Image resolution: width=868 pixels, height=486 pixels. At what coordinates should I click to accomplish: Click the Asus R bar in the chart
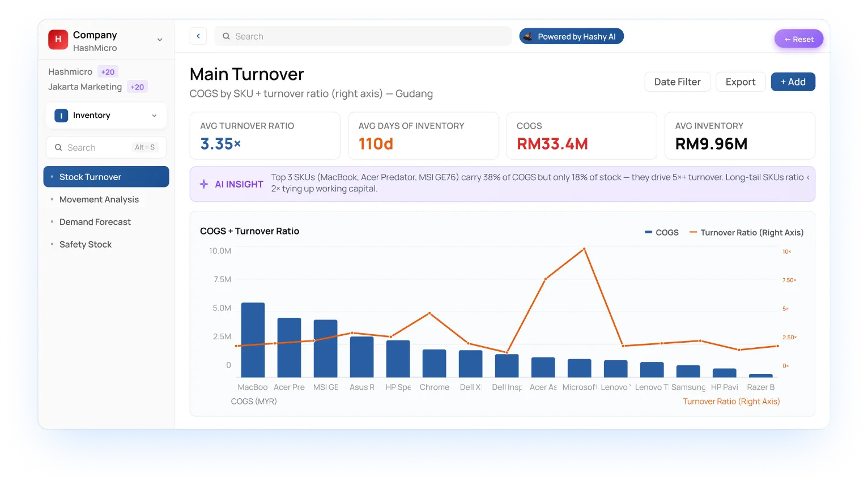click(x=362, y=357)
